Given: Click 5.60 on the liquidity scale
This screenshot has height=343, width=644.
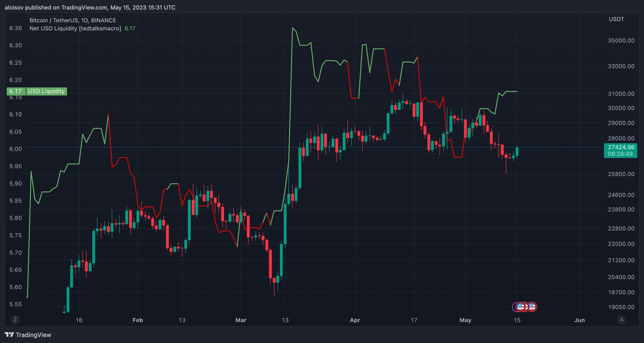Looking at the screenshot, I should point(15,287).
